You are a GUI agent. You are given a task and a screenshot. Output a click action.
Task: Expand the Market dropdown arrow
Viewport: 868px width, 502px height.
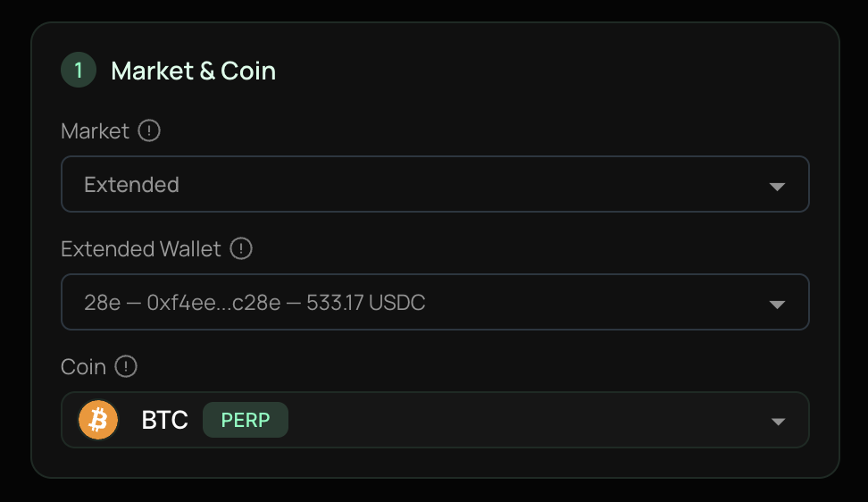click(x=777, y=186)
